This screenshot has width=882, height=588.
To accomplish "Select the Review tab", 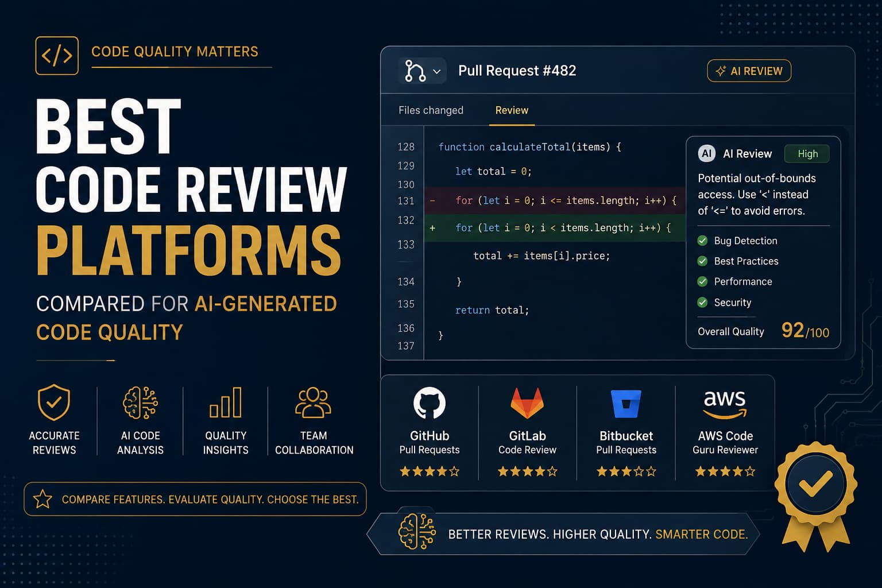I will coord(512,110).
